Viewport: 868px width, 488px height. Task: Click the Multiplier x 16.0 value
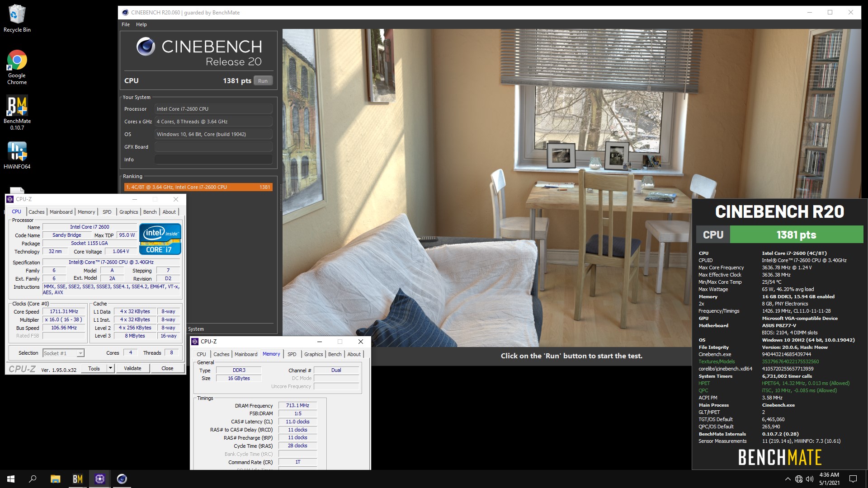[x=64, y=319]
